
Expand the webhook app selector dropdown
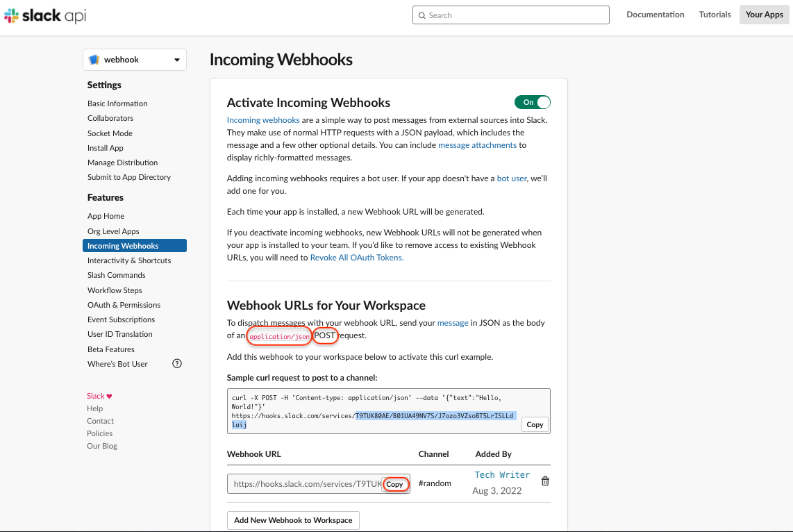[x=135, y=60]
